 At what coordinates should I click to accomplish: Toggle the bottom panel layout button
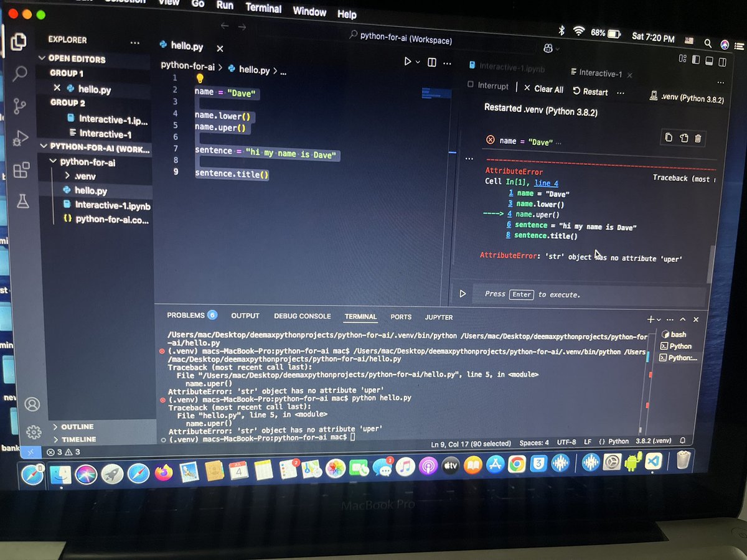[x=708, y=61]
